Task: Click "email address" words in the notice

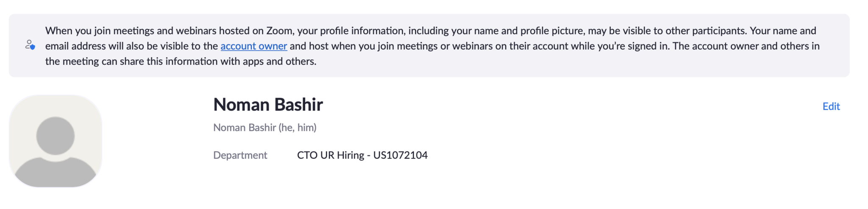Action: (75, 46)
